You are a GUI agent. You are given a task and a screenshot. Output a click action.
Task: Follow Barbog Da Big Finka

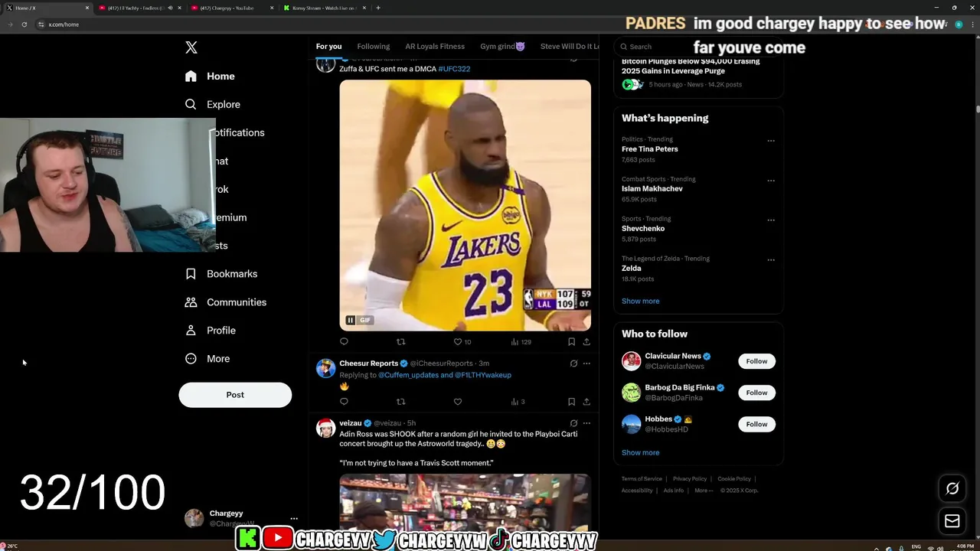point(756,393)
